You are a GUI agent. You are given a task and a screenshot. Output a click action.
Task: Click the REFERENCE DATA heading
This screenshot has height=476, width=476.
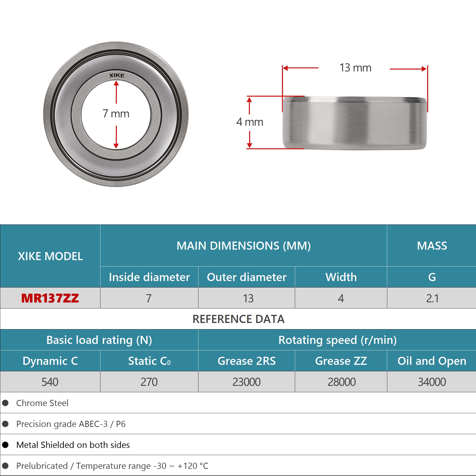pyautogui.click(x=238, y=319)
